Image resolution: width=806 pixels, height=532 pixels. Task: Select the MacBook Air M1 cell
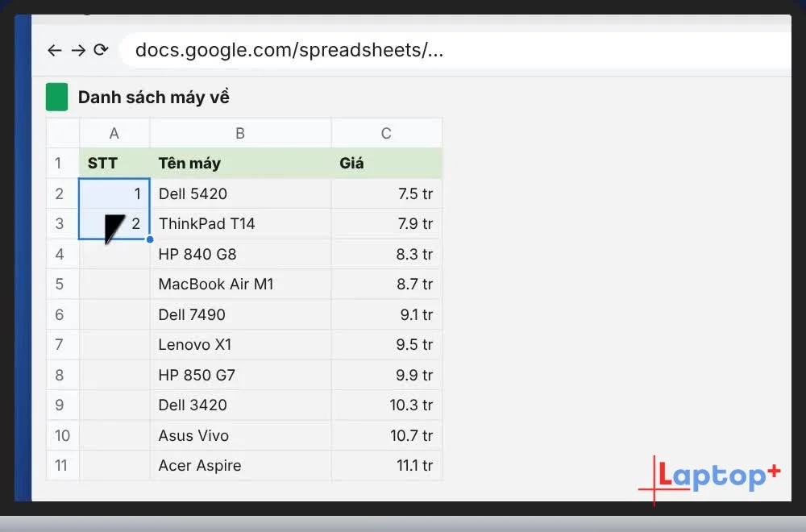pos(240,285)
